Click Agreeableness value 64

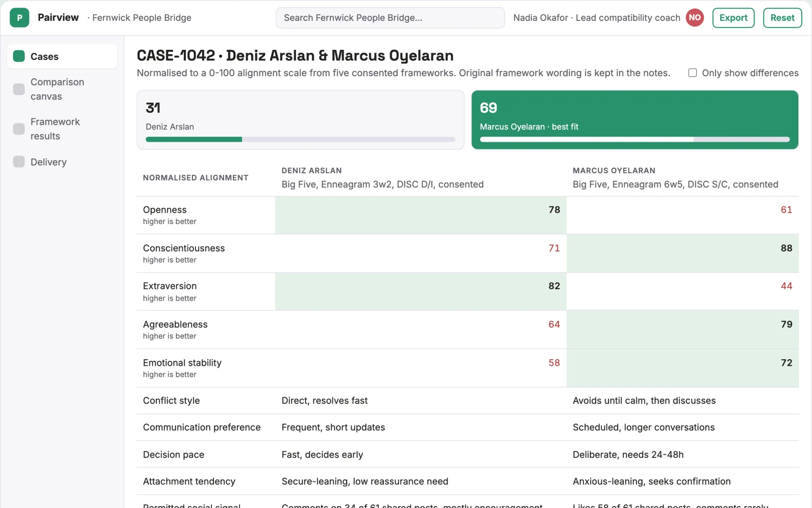554,324
